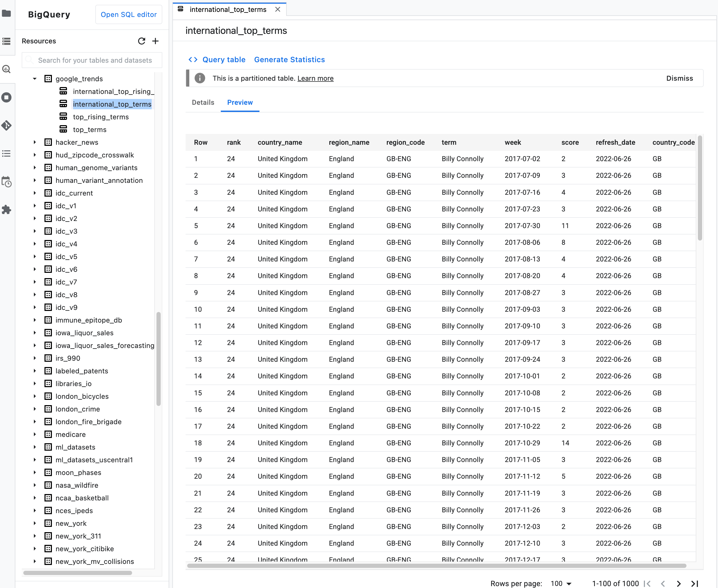The image size is (718, 588).
Task: Click the history/clock icon in sidebar
Action: click(x=7, y=184)
